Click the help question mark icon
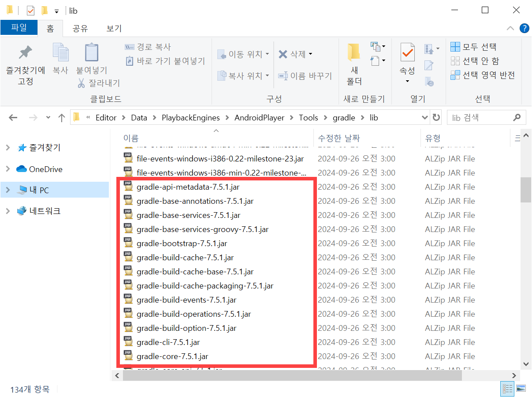 click(524, 28)
